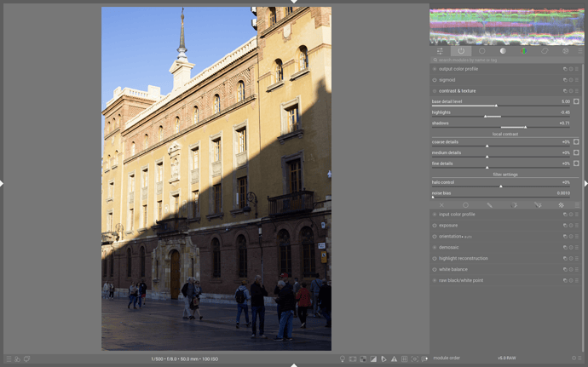Select the drawn mask pencil option

point(489,205)
